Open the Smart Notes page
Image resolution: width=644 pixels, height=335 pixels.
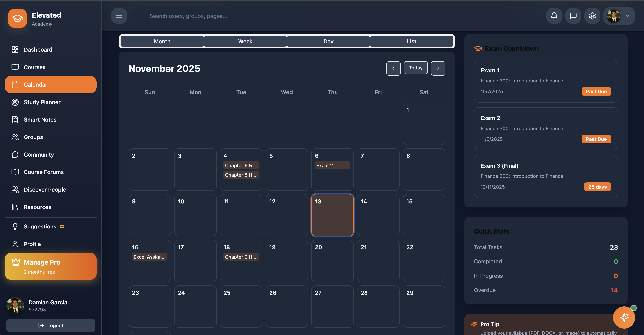coord(50,120)
